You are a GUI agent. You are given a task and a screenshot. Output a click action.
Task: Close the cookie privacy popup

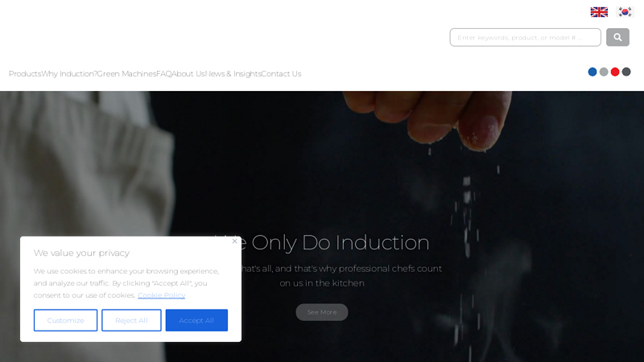click(234, 241)
